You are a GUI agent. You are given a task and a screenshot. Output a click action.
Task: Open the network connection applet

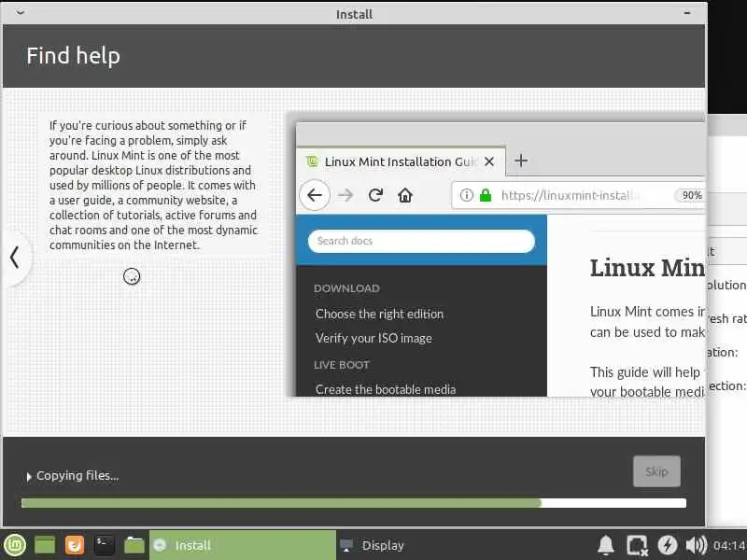point(637,545)
